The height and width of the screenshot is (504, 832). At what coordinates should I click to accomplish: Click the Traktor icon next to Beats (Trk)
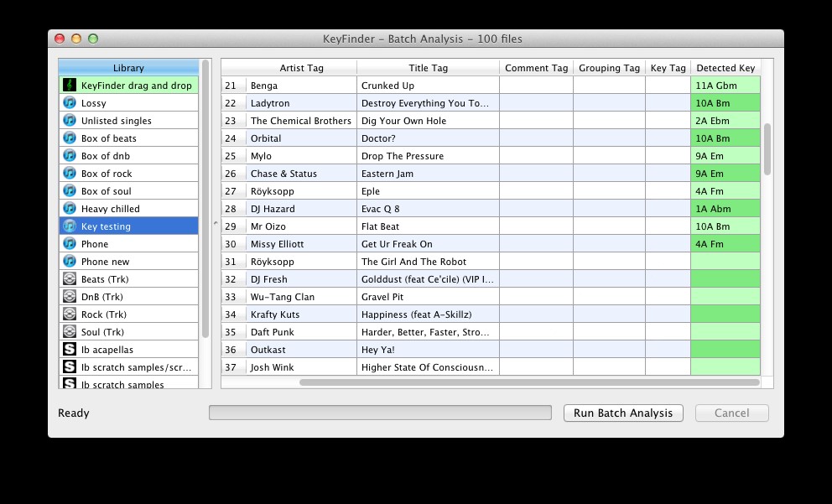pos(70,279)
